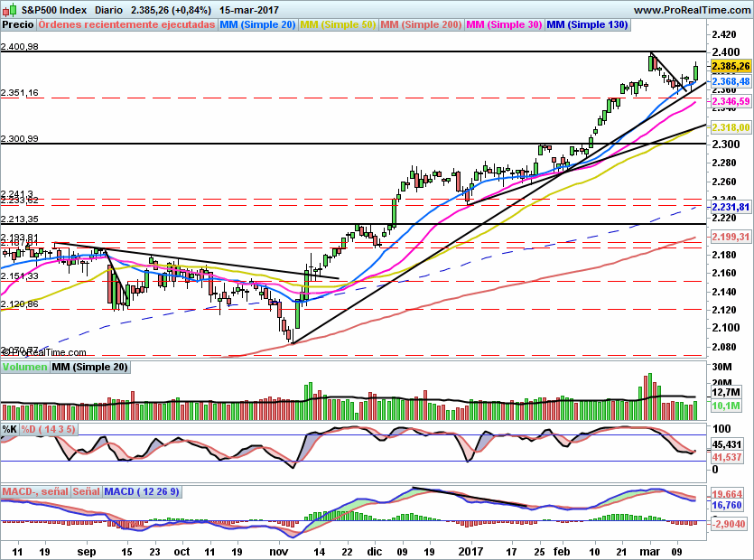Click the 15-mar-2017 date in header
The width and height of the screenshot is (754, 560).
click(248, 10)
